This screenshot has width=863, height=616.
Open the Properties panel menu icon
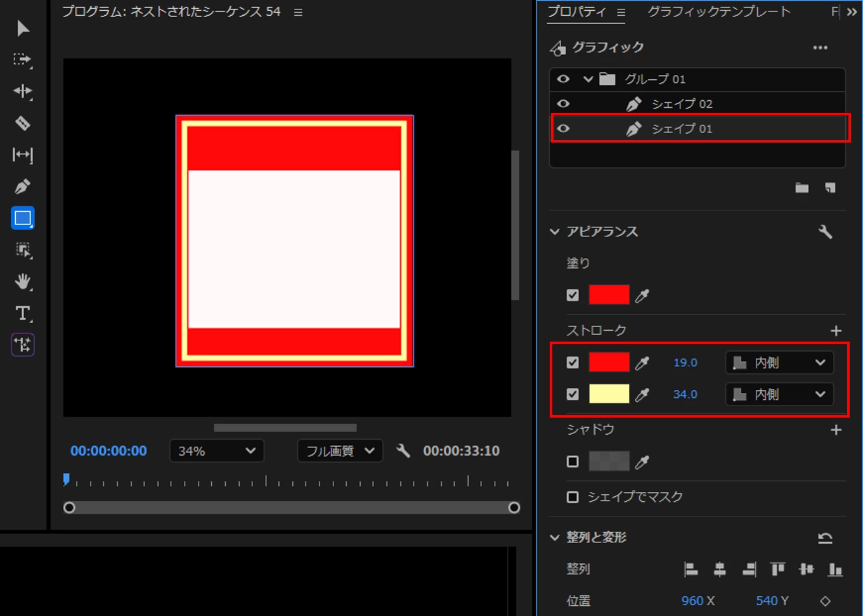pyautogui.click(x=621, y=12)
